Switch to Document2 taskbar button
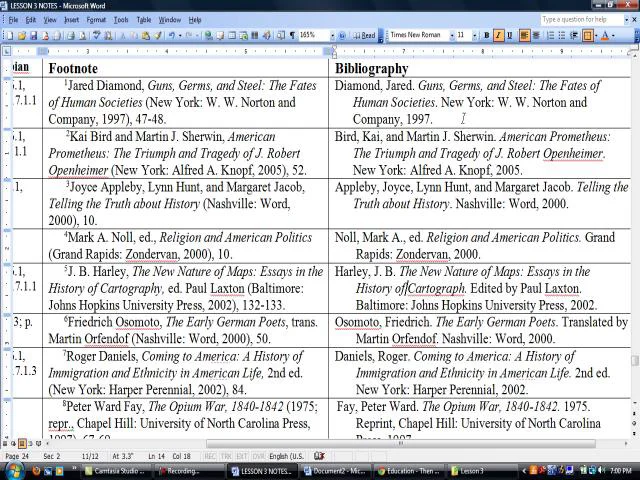 (336, 471)
